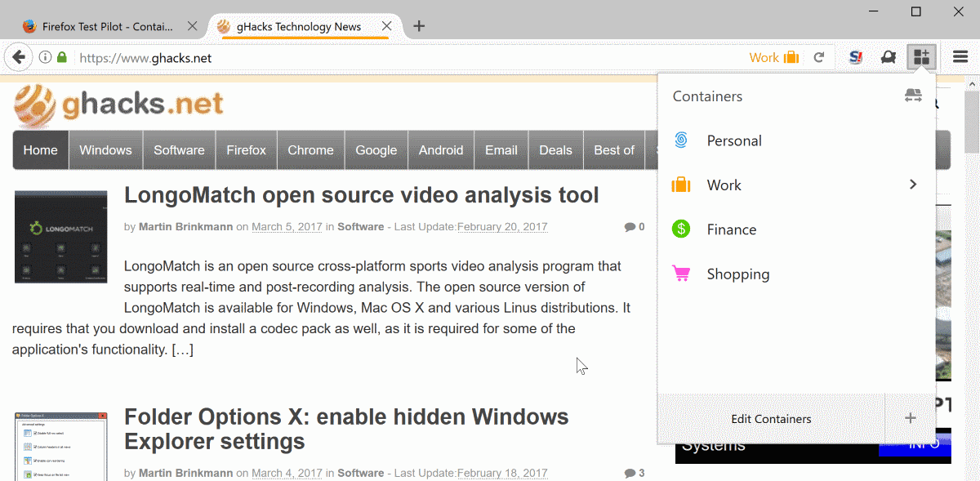Select the Finance container

tap(731, 229)
